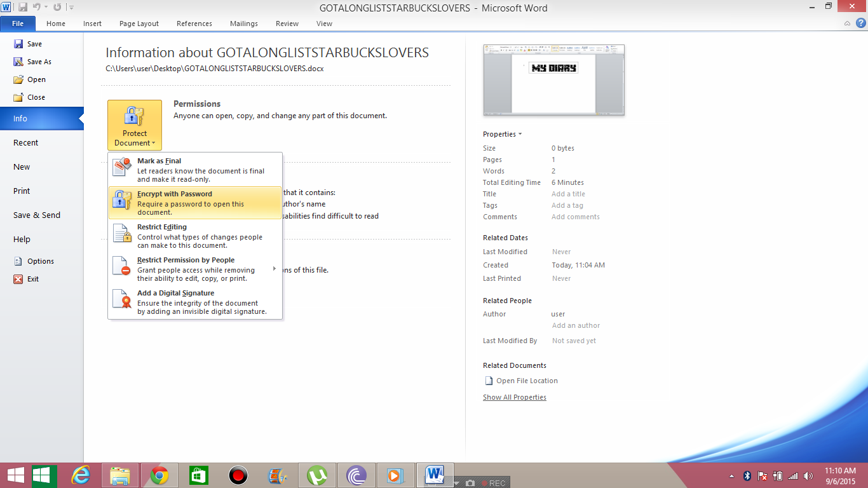Screen dimensions: 868x488
Task: Click the Open File Location link
Action: click(527, 381)
